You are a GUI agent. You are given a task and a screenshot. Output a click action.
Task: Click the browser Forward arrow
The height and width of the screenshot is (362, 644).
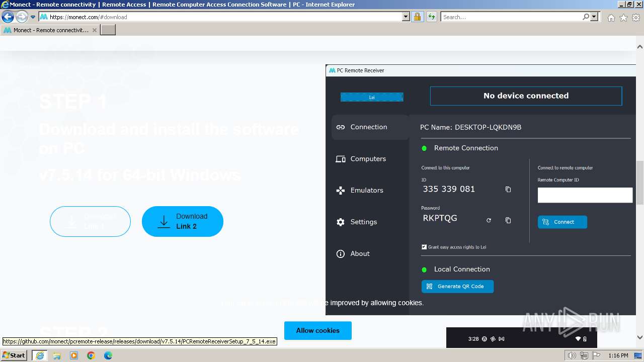pos(22,17)
